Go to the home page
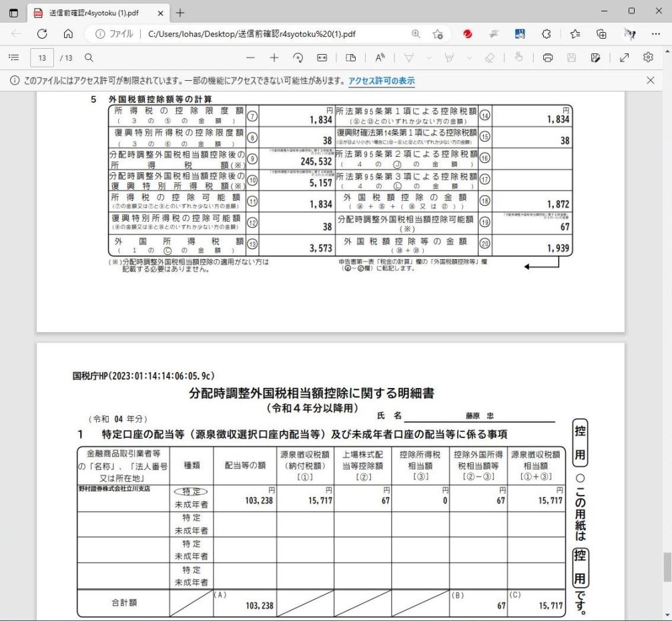The height and width of the screenshot is (621, 672). coord(68,34)
